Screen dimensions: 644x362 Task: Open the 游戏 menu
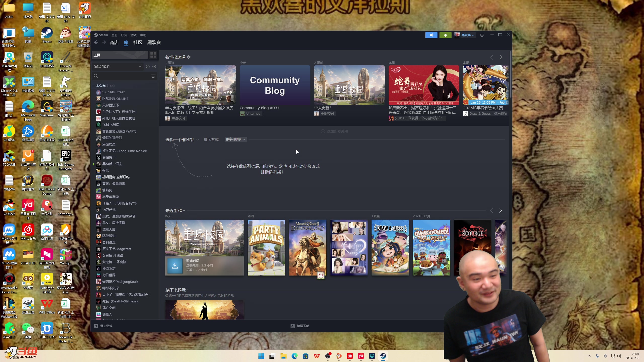click(x=134, y=35)
